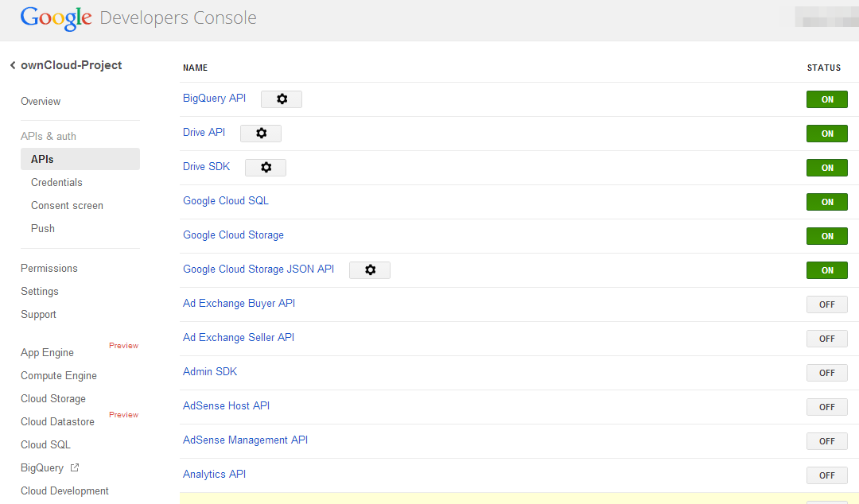Open settings gear for Drive API

point(261,133)
